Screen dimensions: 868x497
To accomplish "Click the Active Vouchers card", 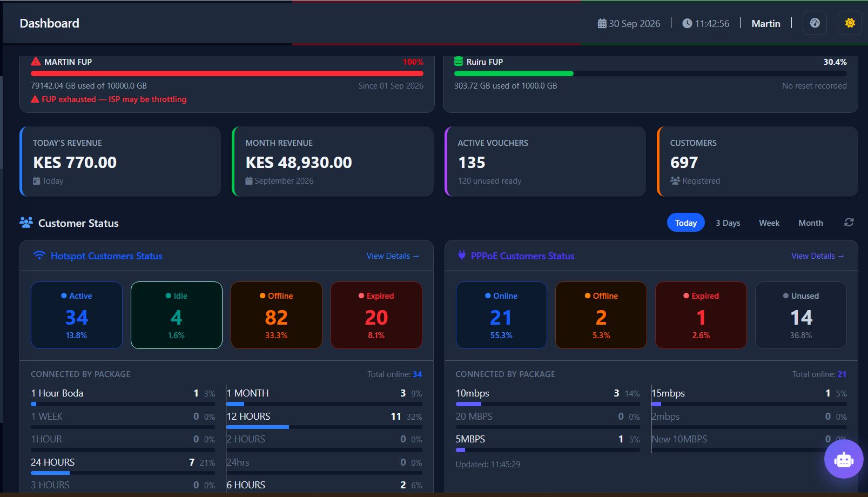I will (x=545, y=162).
